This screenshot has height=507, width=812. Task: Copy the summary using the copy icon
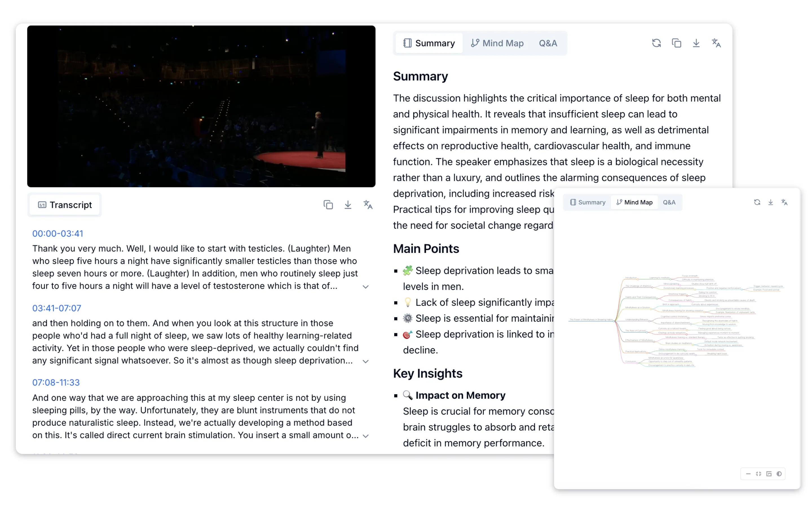tap(676, 43)
